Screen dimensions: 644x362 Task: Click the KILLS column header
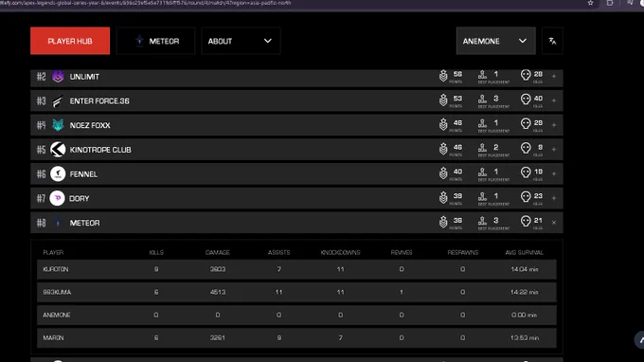(156, 252)
